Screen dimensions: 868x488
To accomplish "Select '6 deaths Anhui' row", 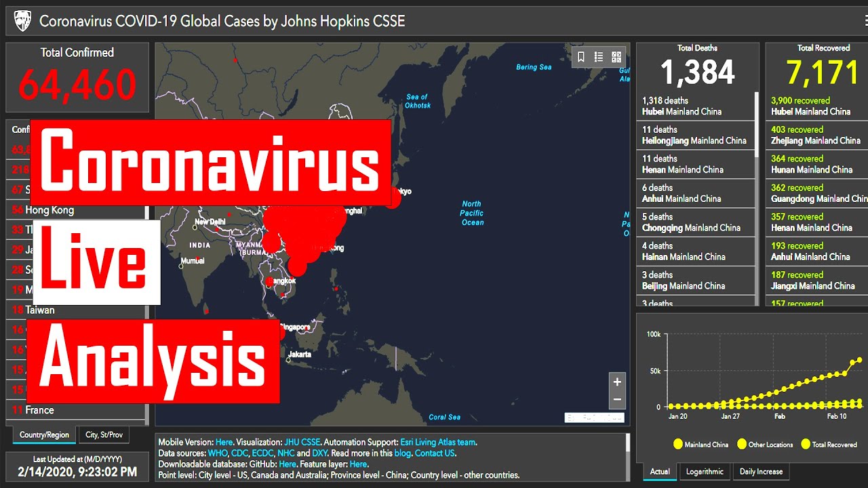I will pyautogui.click(x=695, y=193).
